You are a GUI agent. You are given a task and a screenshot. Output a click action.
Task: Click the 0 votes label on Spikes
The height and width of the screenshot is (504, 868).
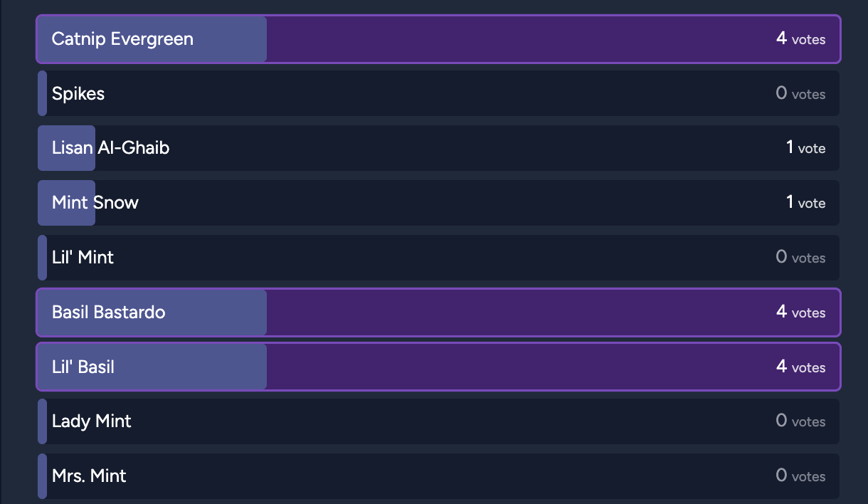tap(801, 93)
